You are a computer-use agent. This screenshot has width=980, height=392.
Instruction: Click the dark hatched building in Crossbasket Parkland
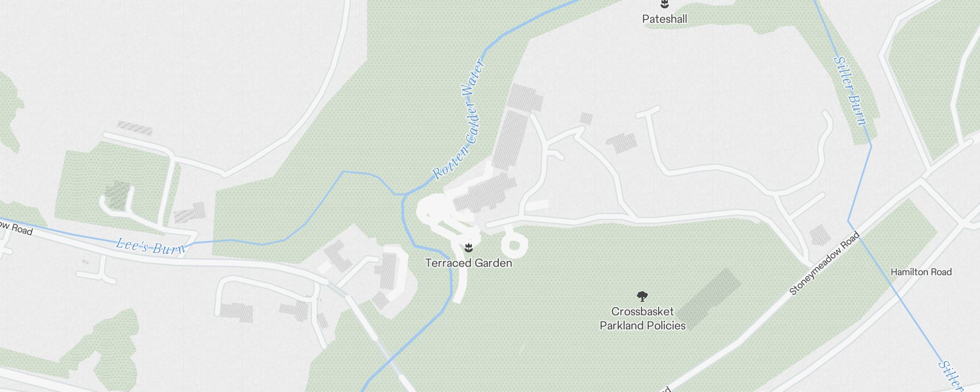click(x=710, y=298)
